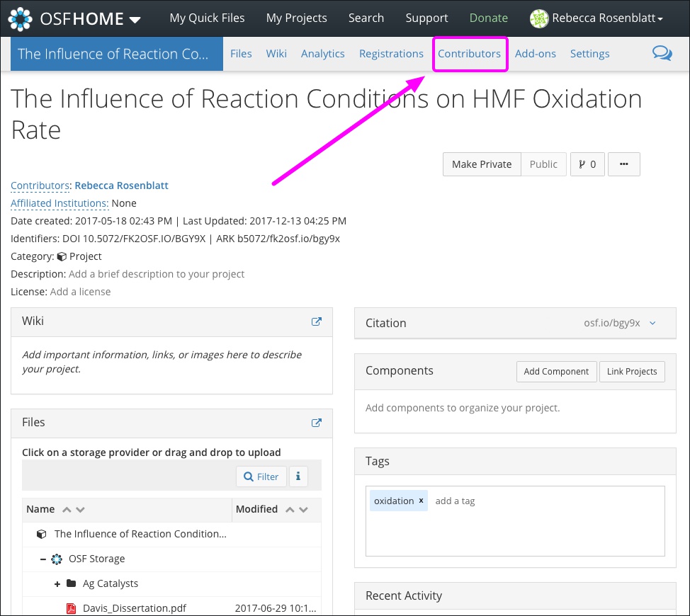
Task: Go to My Projects
Action: [x=296, y=18]
